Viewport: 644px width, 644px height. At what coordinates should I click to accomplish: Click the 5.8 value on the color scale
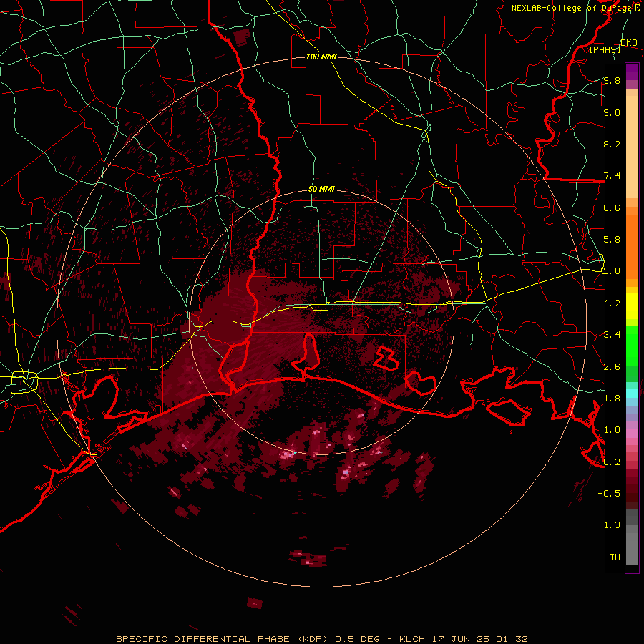coord(612,240)
